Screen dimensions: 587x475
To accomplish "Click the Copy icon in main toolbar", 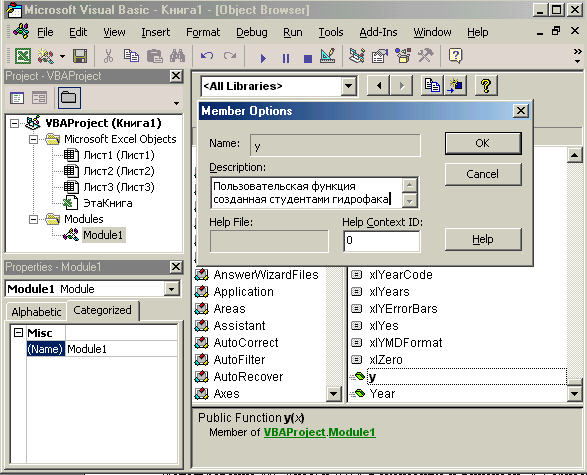I will [131, 57].
